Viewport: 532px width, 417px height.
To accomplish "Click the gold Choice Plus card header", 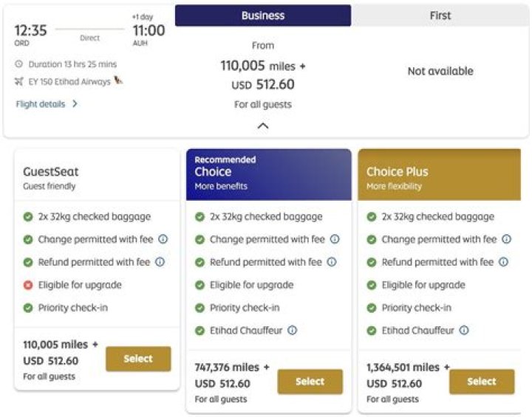I will click(x=440, y=175).
